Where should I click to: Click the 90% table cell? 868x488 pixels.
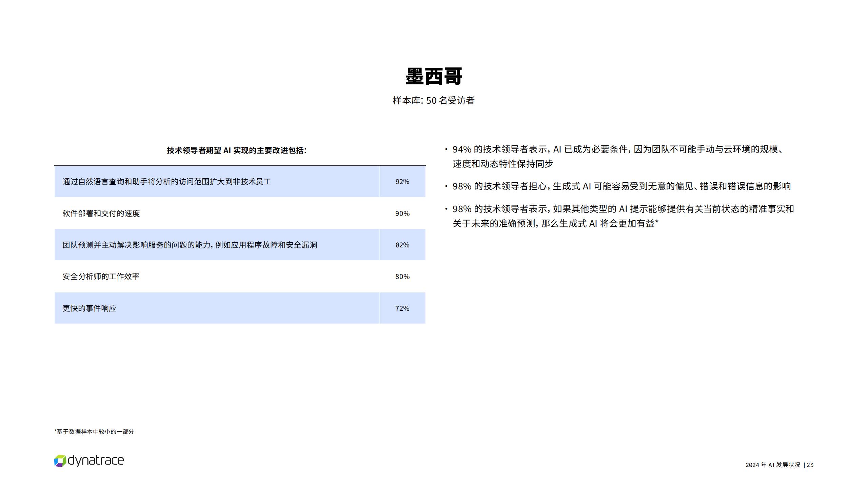(x=402, y=213)
